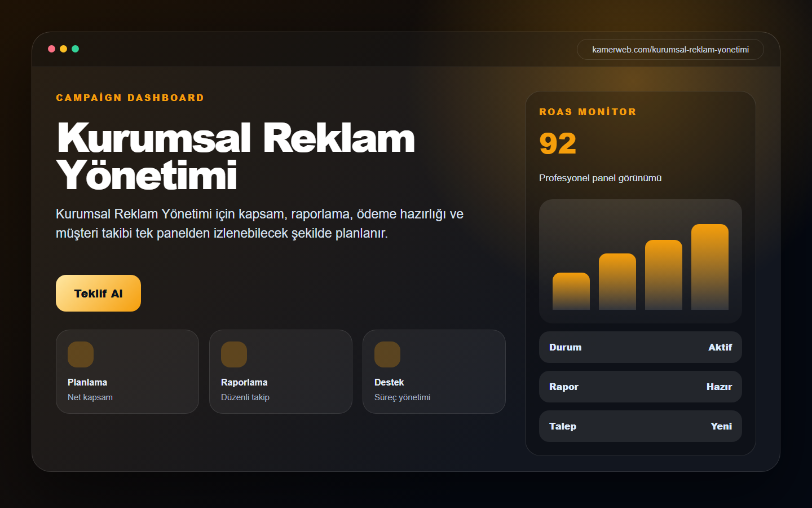Click the 'Net kapsam' subtitle

click(x=90, y=397)
